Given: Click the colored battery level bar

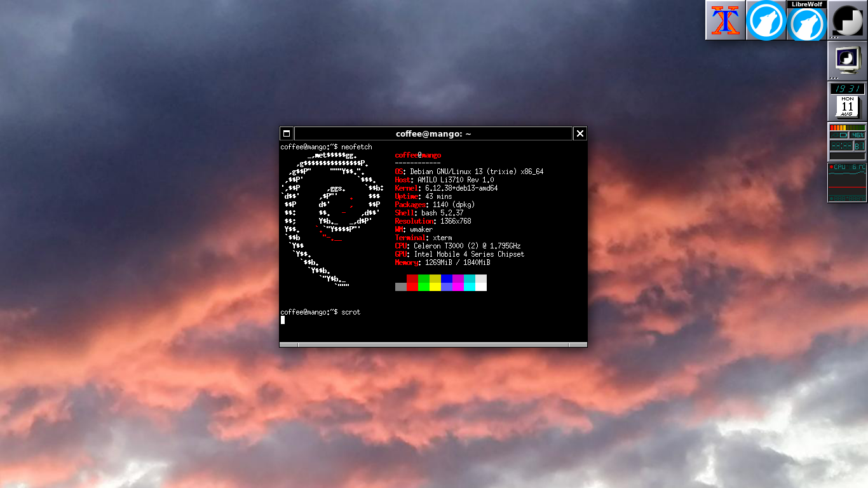Looking at the screenshot, I should pyautogui.click(x=847, y=128).
